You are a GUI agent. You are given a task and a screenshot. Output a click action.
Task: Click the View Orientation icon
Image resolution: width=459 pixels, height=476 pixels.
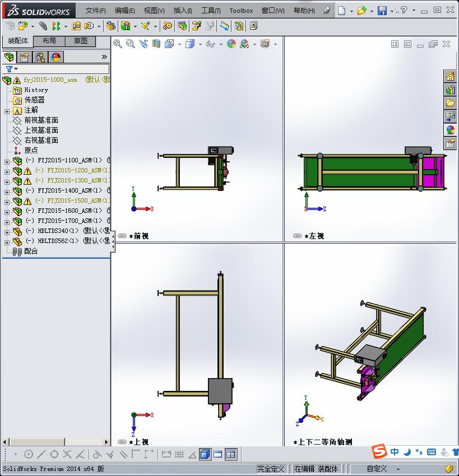click(x=169, y=44)
